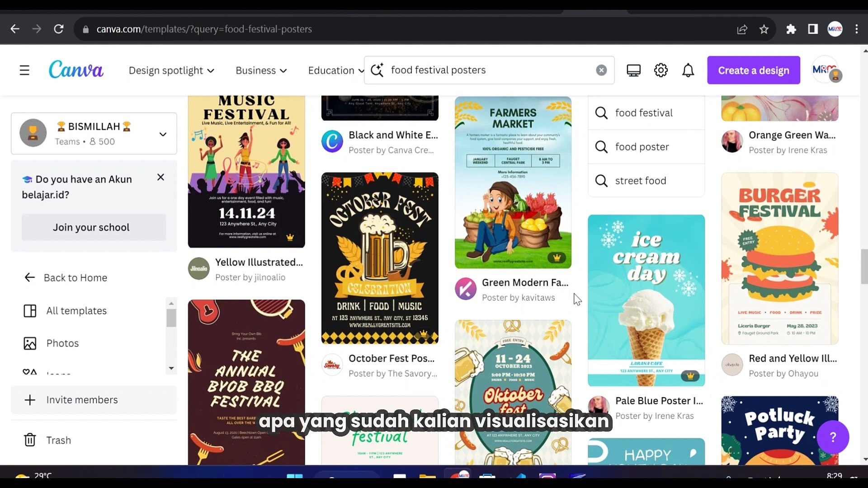
Task: Click the presentation display icon in the top bar
Action: (x=633, y=70)
